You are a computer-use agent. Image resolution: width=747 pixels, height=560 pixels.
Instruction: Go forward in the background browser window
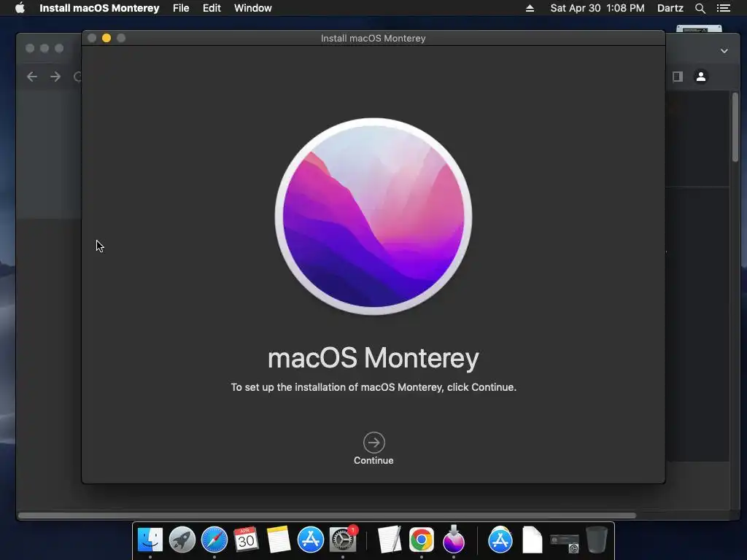coord(55,76)
